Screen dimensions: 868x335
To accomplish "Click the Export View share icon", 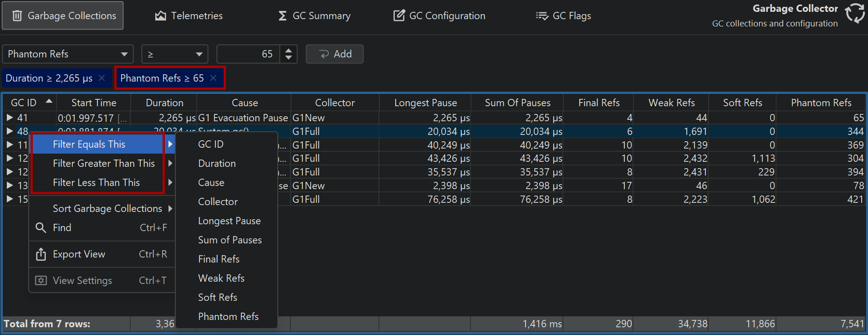I will pos(41,254).
